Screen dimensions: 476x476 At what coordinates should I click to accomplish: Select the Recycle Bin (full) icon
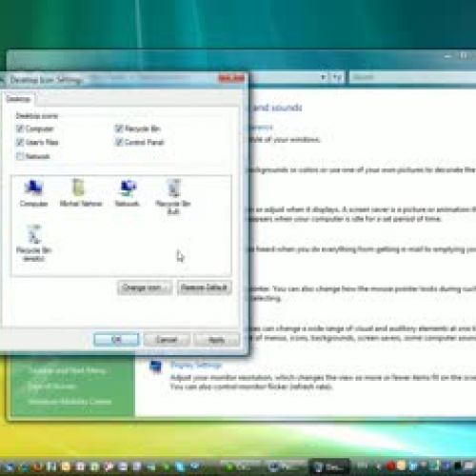click(173, 196)
